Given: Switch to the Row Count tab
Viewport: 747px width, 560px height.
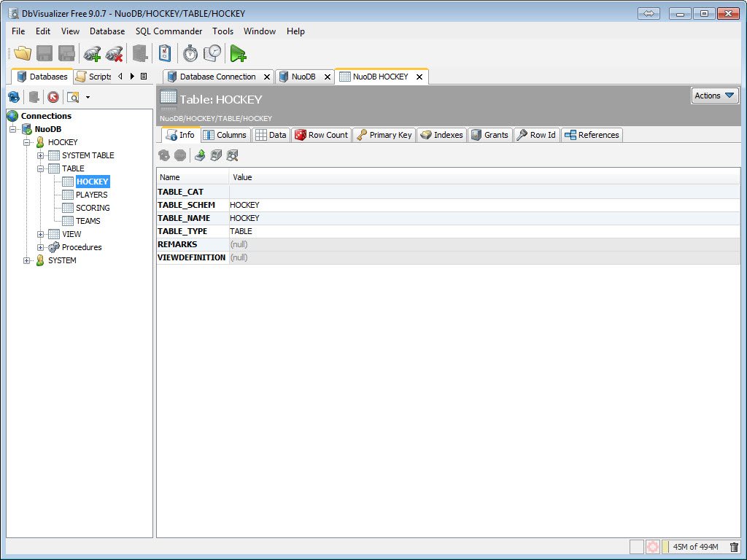Looking at the screenshot, I should click(321, 135).
